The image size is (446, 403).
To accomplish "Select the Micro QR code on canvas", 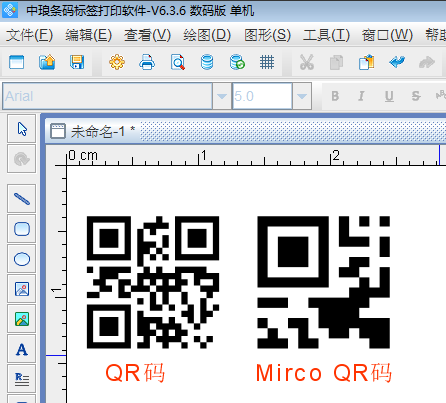I will click(324, 282).
